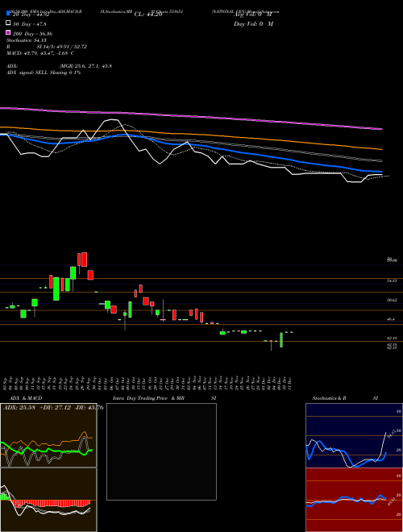Image resolution: width=403 pixels, height=532 pixels.
Task: Open the red RSI chart panel
Action: [x=354, y=500]
